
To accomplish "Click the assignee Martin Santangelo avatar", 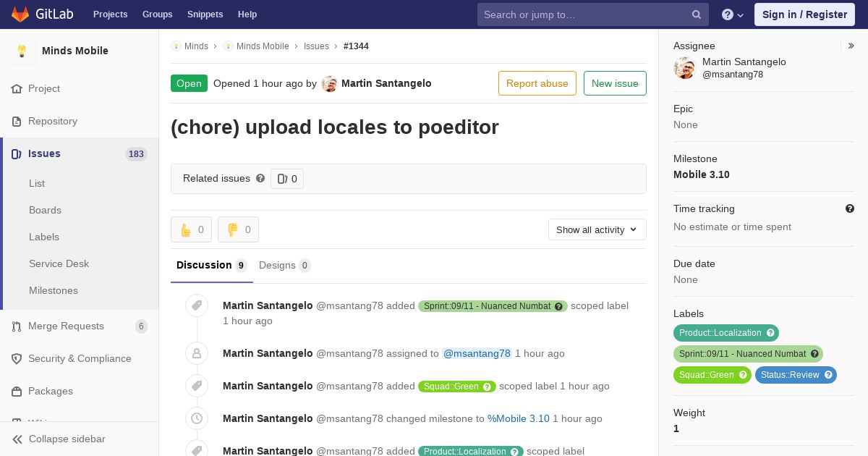I will [684, 68].
